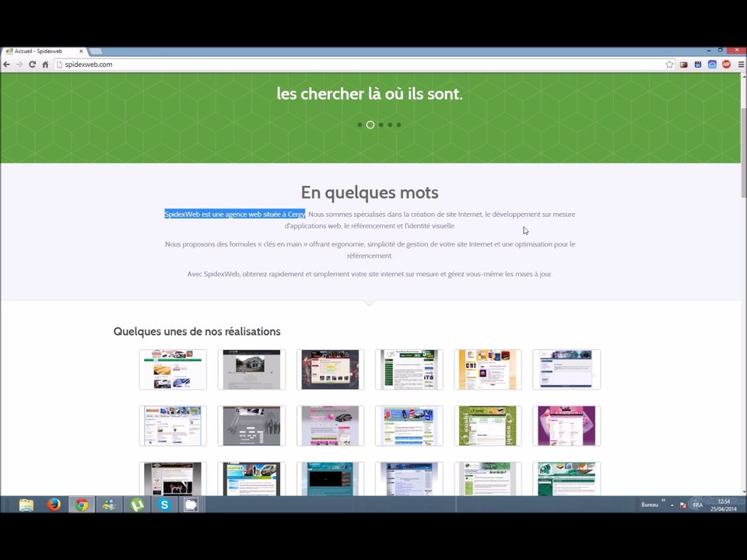
Task: Open the green last thumbnail in row three
Action: click(x=566, y=479)
